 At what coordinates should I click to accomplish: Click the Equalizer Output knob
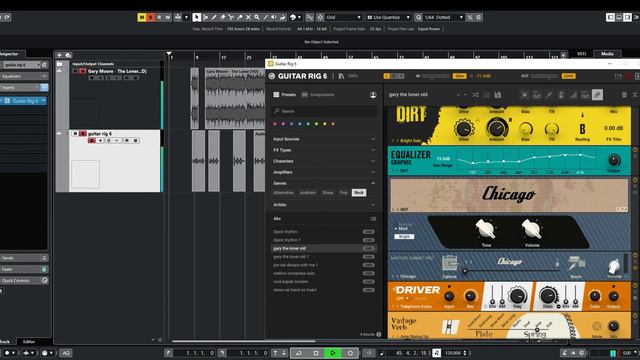pos(613,160)
